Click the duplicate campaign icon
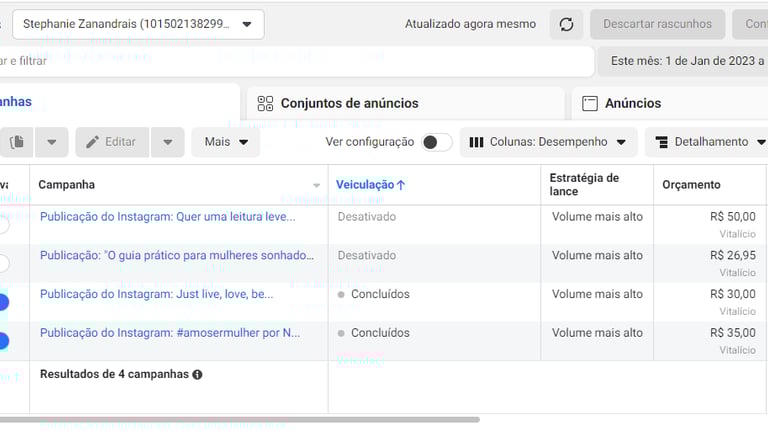 (x=17, y=142)
